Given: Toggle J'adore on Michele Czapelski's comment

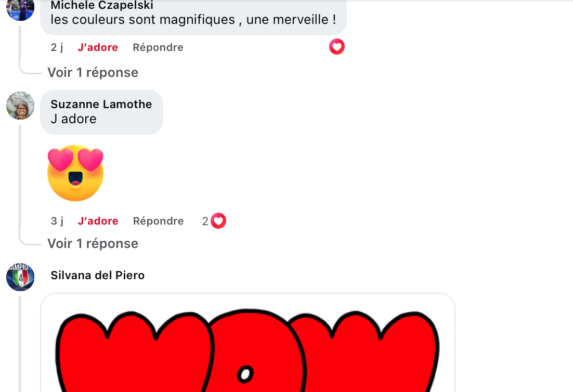Looking at the screenshot, I should click(98, 47).
